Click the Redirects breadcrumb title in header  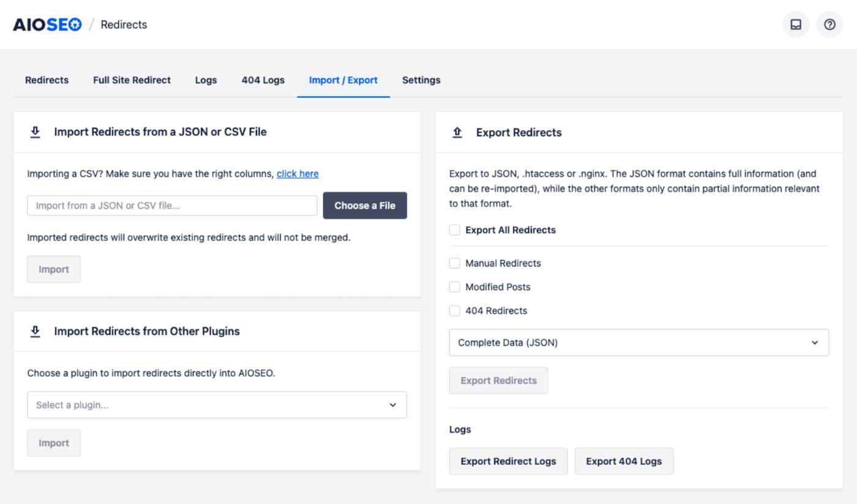coord(124,24)
